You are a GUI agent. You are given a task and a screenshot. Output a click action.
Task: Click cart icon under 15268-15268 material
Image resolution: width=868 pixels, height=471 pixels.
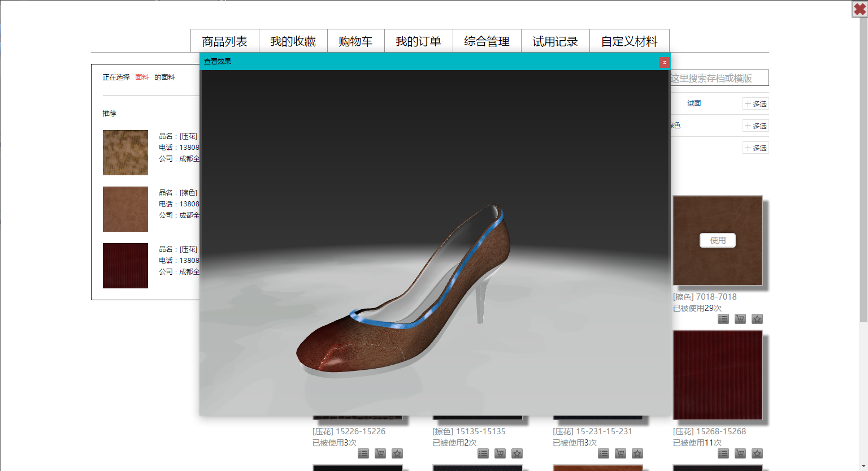[x=740, y=453]
